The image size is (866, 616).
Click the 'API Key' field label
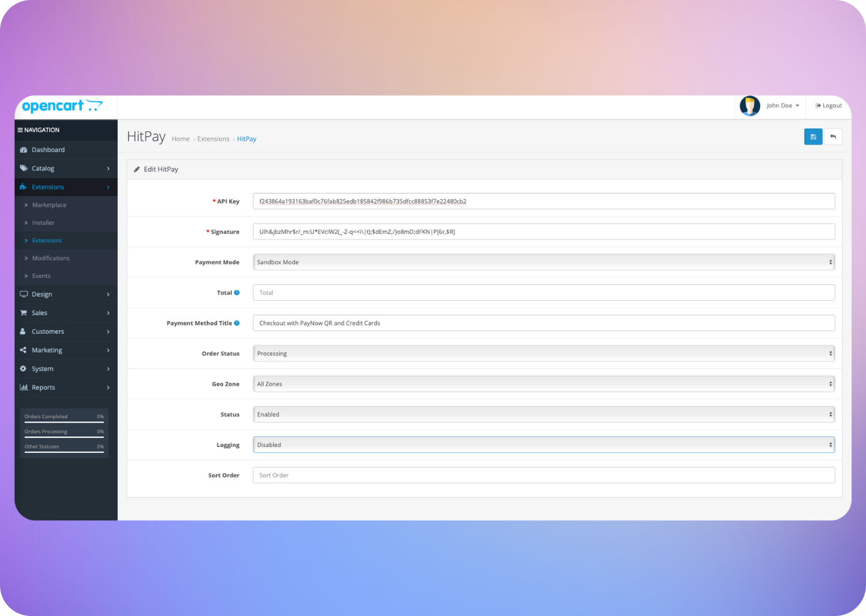click(x=228, y=202)
